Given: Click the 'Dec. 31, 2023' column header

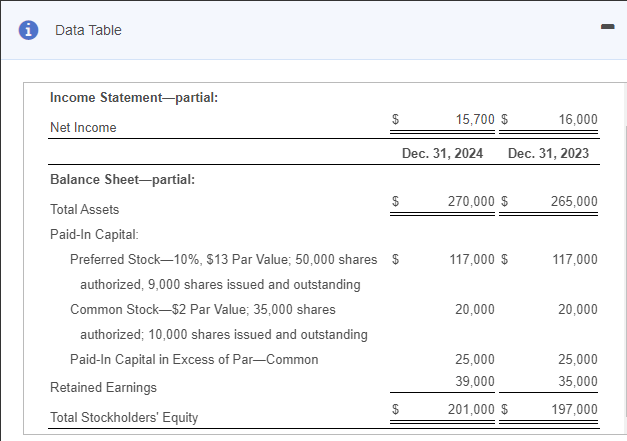Looking at the screenshot, I should click(548, 153).
